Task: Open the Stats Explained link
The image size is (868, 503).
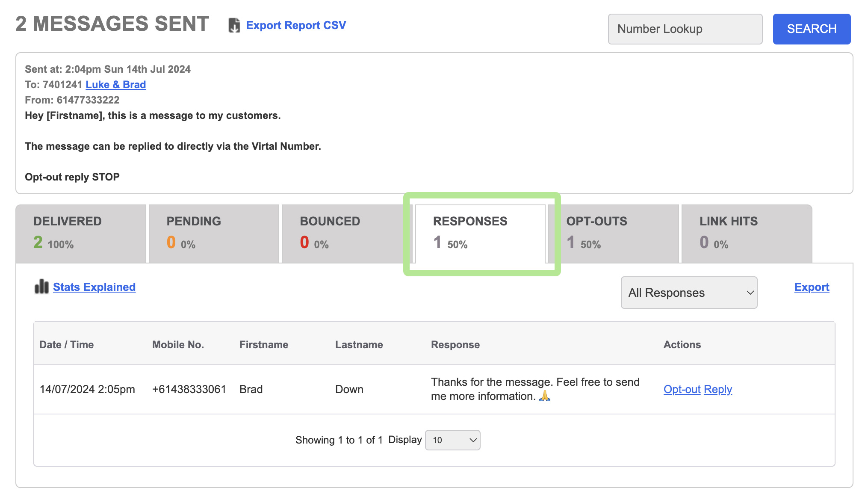Action: pos(94,287)
